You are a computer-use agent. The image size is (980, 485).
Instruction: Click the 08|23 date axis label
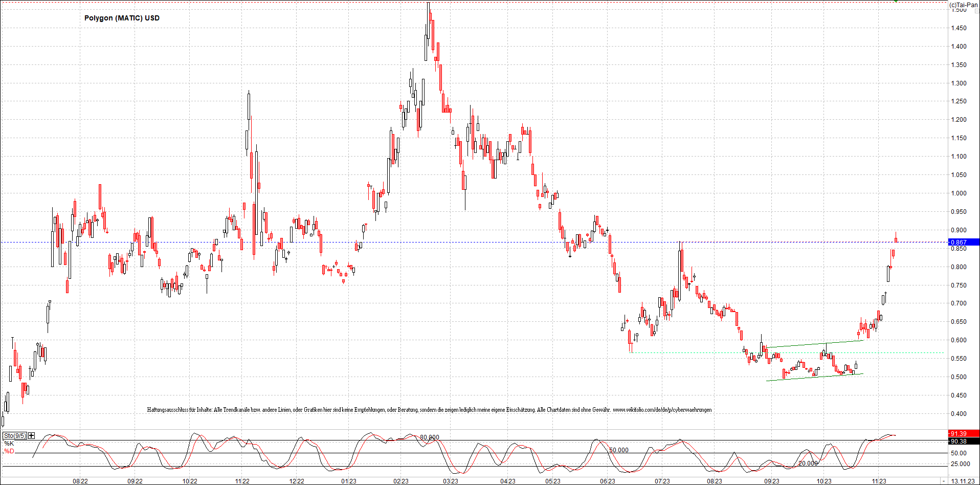715,481
